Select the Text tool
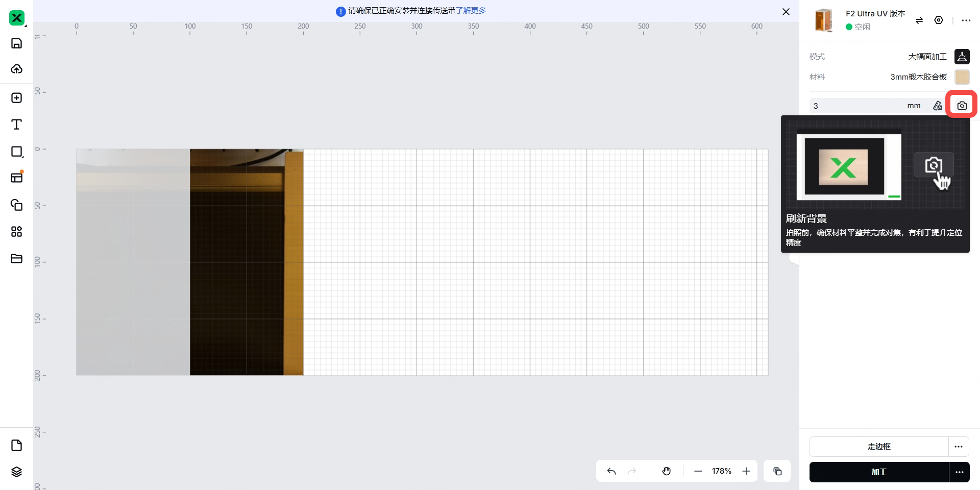 (16, 125)
